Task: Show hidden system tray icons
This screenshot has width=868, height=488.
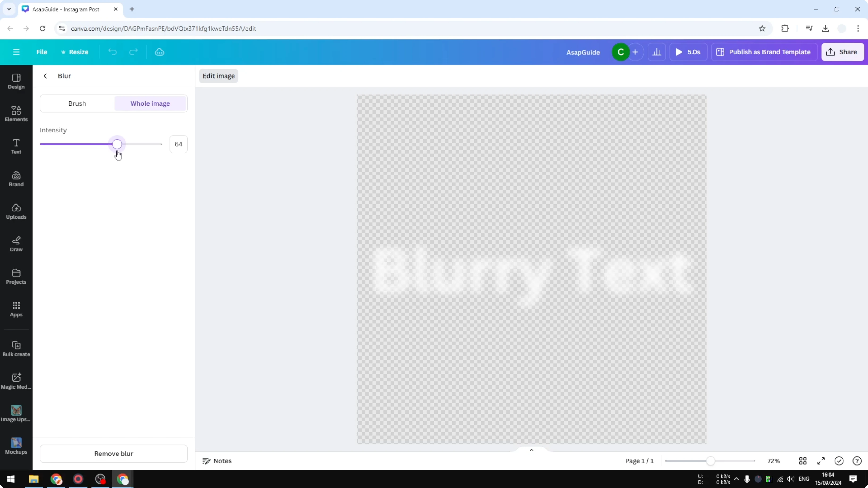Action: coord(737,479)
